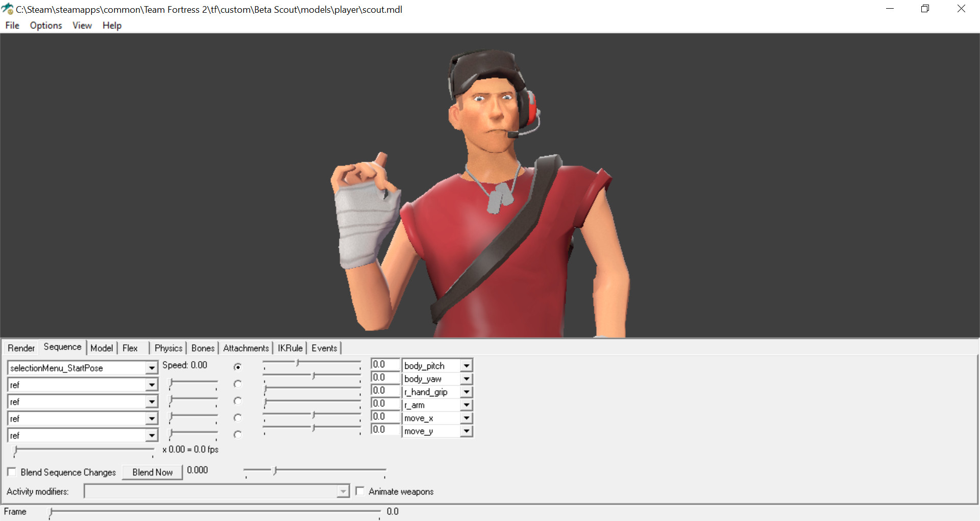Check the Animate weapons checkbox
Image resolution: width=980 pixels, height=521 pixels.
(x=360, y=491)
